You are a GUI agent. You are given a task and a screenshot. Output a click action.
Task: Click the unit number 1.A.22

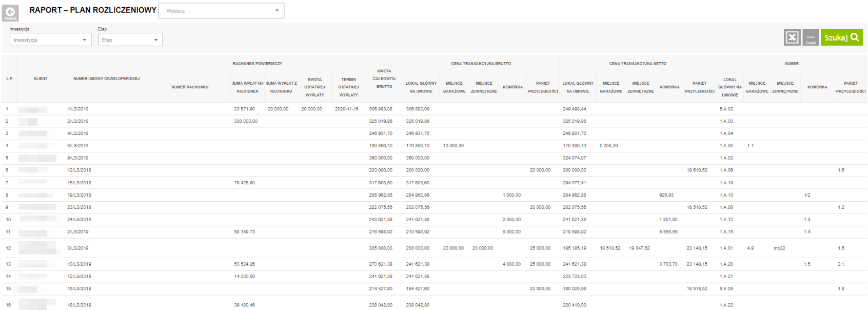tap(726, 305)
